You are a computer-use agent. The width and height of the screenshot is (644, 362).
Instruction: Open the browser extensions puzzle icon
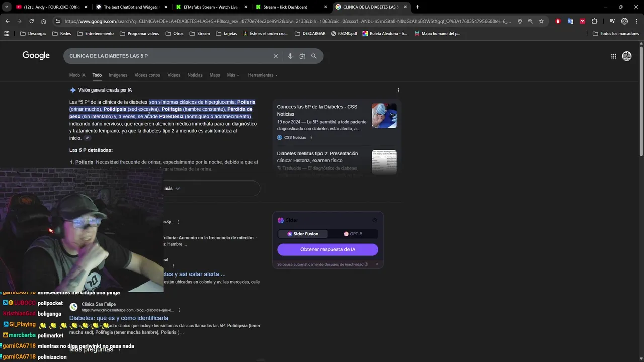click(595, 21)
